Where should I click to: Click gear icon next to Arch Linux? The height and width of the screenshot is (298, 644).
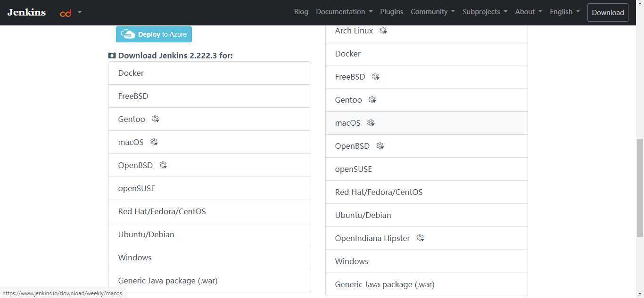point(383,31)
